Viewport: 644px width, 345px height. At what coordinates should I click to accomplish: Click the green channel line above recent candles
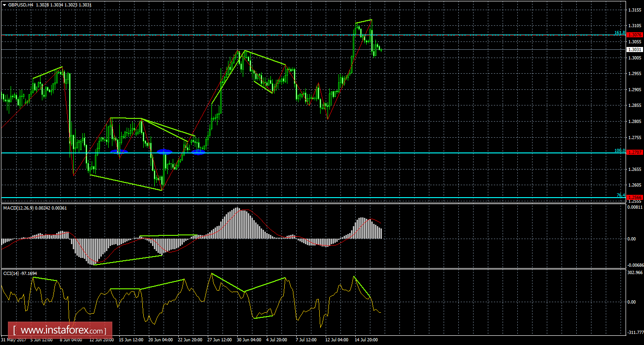tap(364, 21)
